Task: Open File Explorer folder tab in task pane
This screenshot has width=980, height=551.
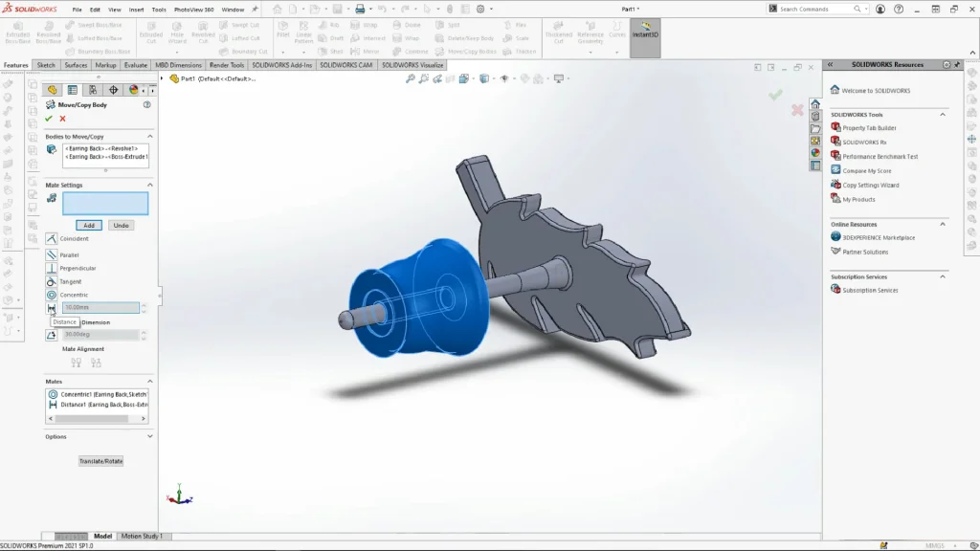Action: (x=815, y=129)
